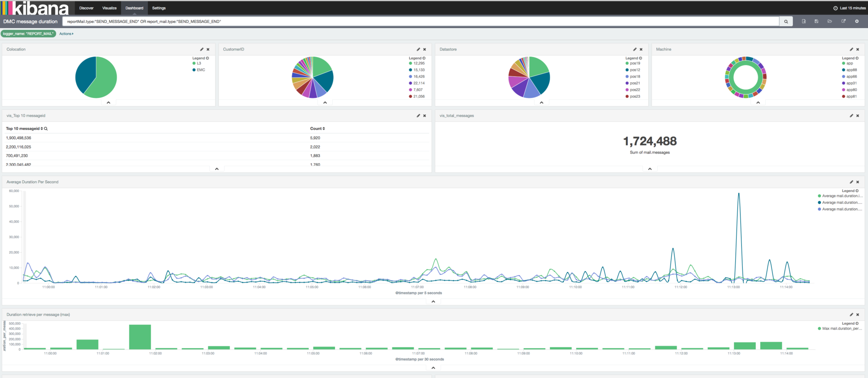Save the dashboard using the floppy disk icon
868x378 pixels.
tap(816, 21)
